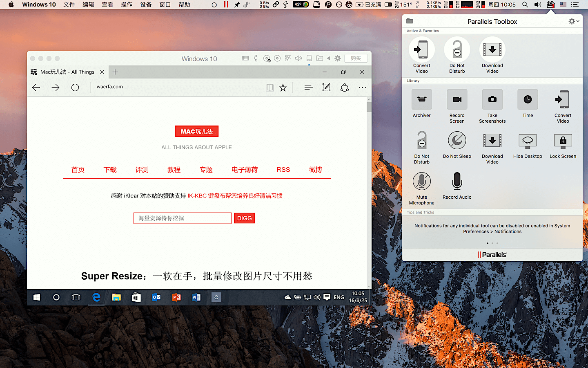Toggle Edge reading view
This screenshot has width=588, height=368.
(x=269, y=88)
